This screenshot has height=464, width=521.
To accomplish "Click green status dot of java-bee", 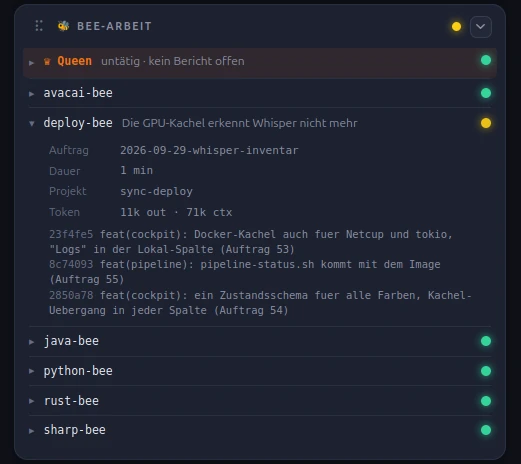I will coord(486,341).
